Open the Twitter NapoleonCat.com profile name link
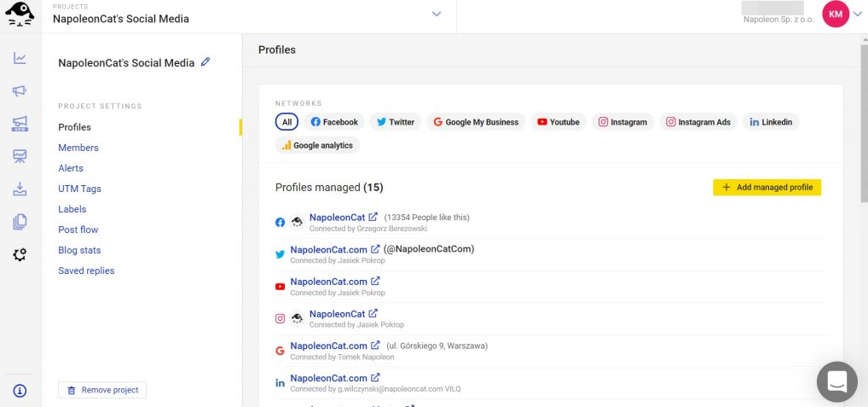868x407 pixels. click(x=329, y=249)
